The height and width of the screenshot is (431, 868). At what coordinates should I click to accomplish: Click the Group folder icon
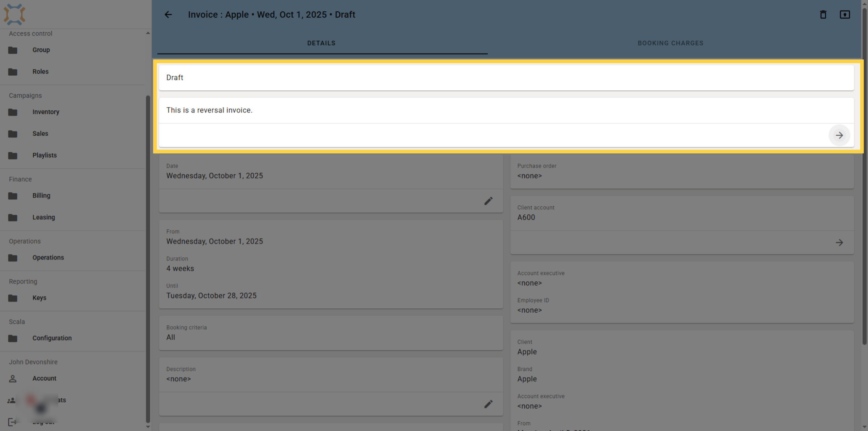pyautogui.click(x=13, y=50)
